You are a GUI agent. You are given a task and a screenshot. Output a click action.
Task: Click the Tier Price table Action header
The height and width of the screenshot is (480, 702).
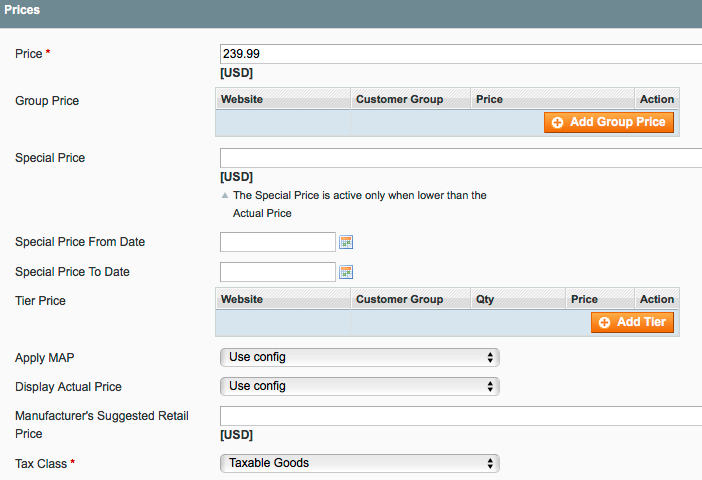(657, 299)
